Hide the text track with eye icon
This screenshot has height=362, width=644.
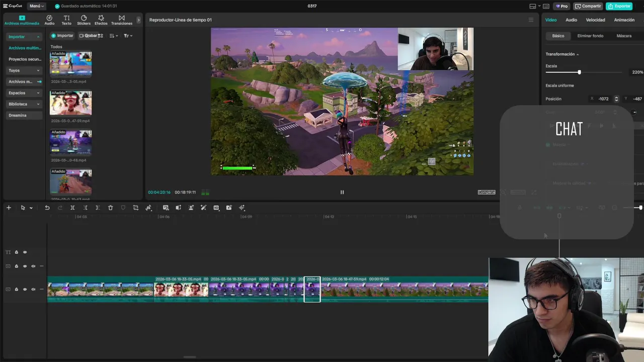(x=25, y=252)
